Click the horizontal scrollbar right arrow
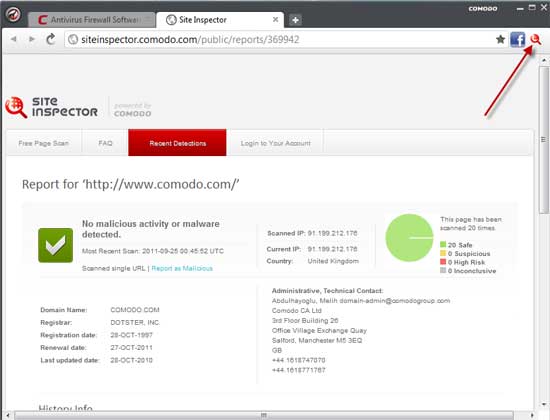 coord(532,415)
